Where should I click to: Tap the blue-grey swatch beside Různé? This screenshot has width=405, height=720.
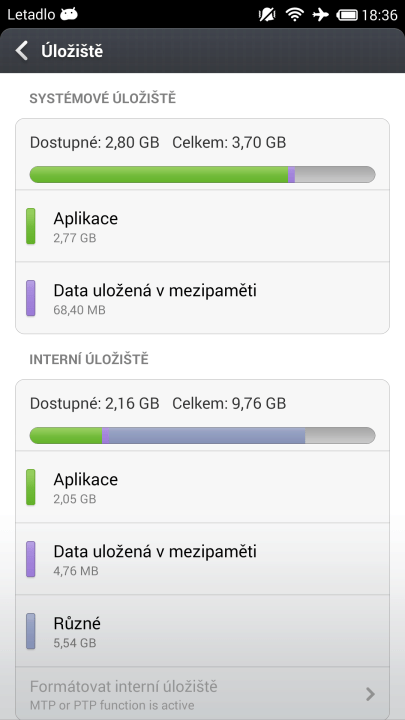31,631
